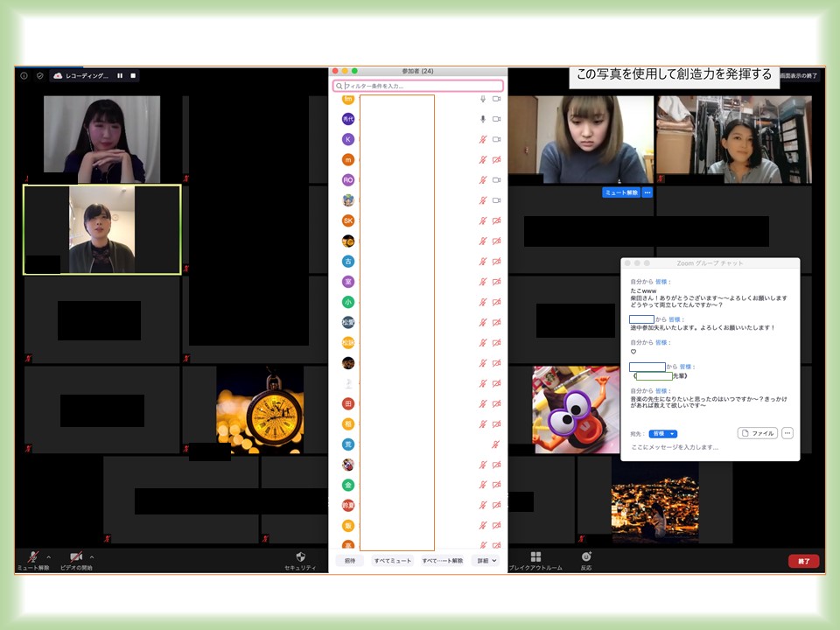Toggle muted microphone for participant '荒'
This screenshot has width=840, height=630.
(x=496, y=444)
